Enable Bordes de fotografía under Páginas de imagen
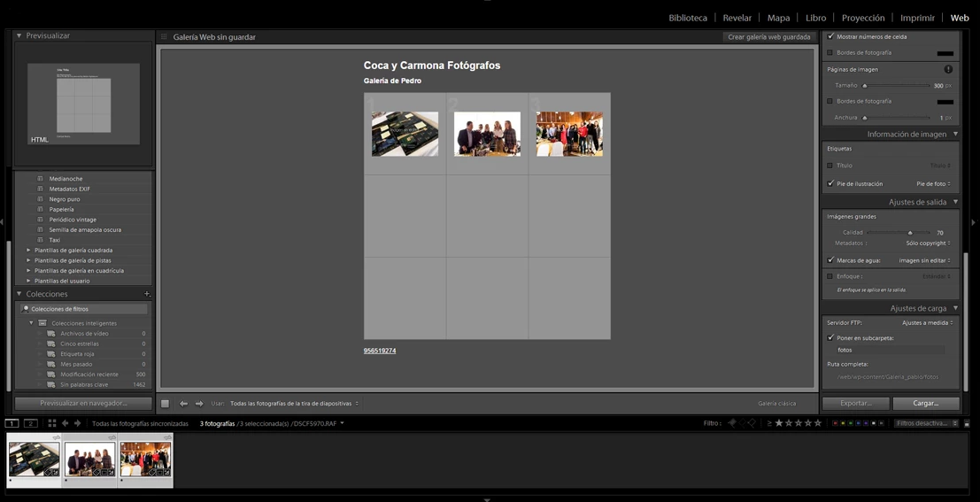 click(x=830, y=101)
